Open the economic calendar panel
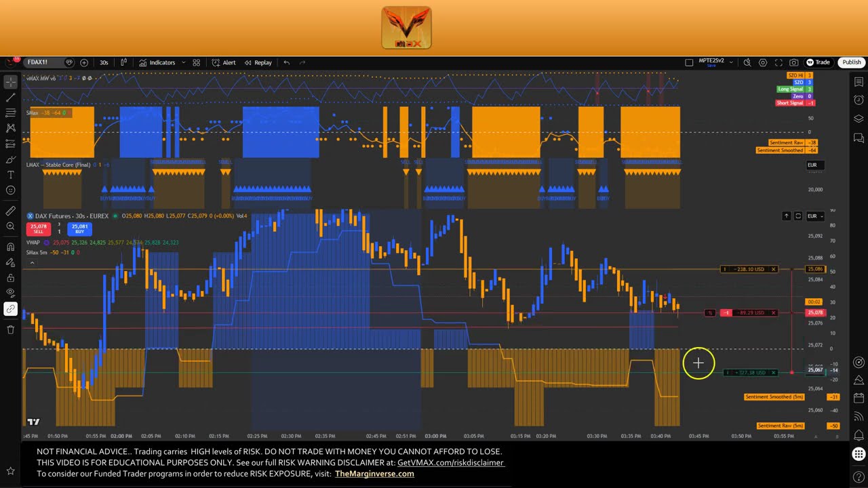This screenshot has height=488, width=868. [859, 398]
